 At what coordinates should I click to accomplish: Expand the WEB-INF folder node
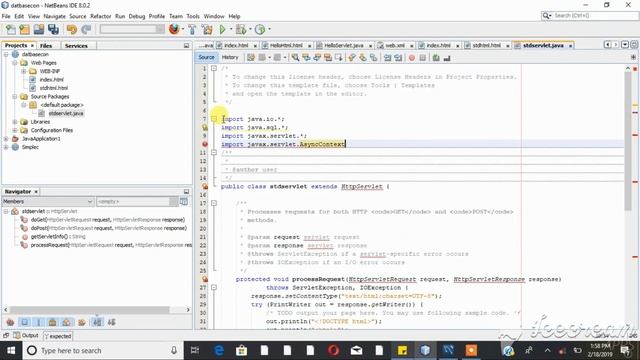[x=24, y=71]
